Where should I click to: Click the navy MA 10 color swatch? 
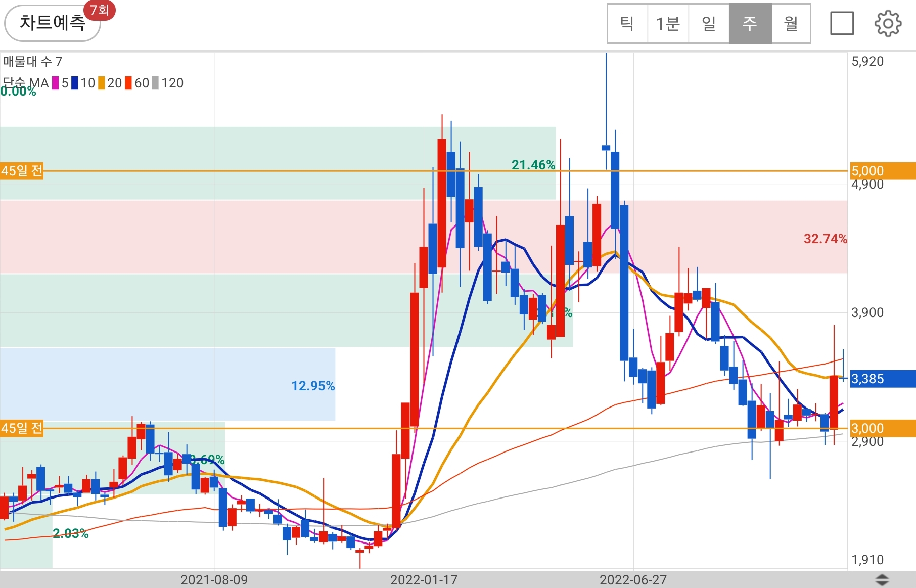(74, 83)
